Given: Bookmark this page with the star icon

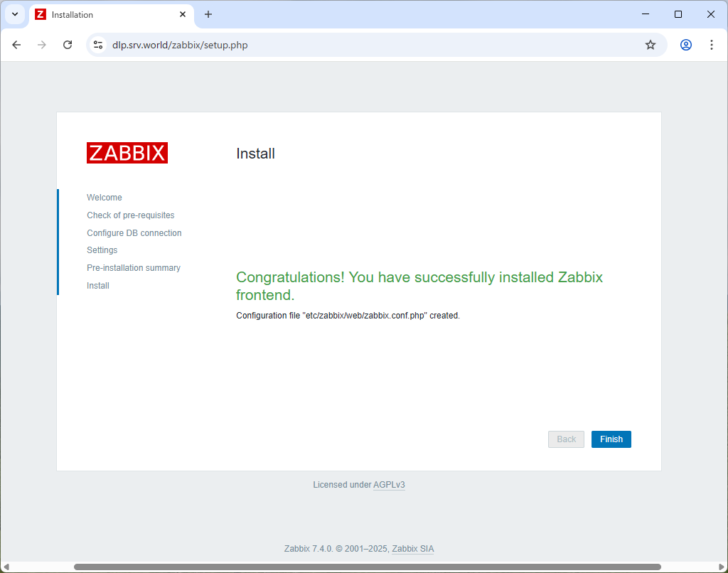Looking at the screenshot, I should click(x=651, y=45).
